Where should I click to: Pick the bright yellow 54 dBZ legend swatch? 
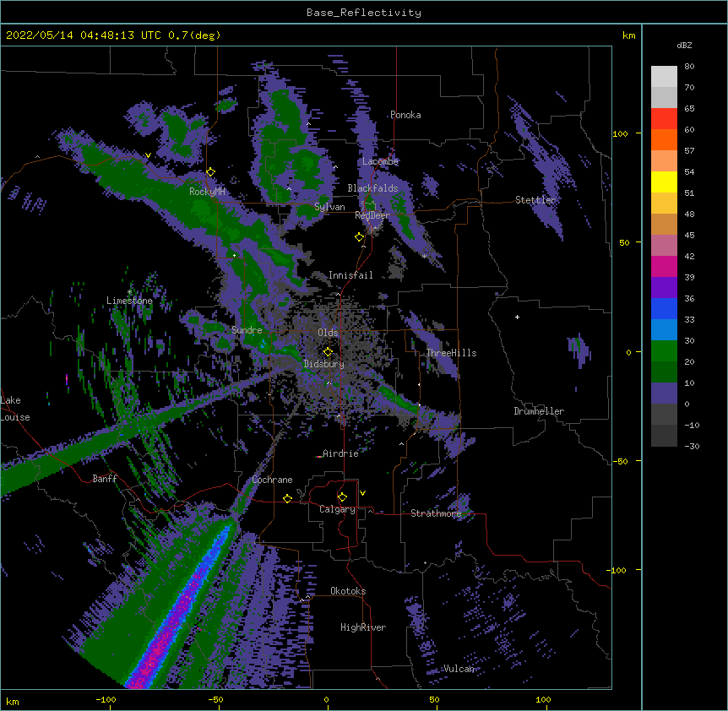(x=664, y=182)
